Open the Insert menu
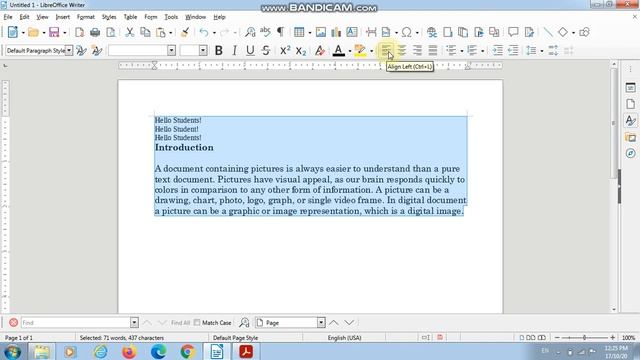 tap(62, 17)
